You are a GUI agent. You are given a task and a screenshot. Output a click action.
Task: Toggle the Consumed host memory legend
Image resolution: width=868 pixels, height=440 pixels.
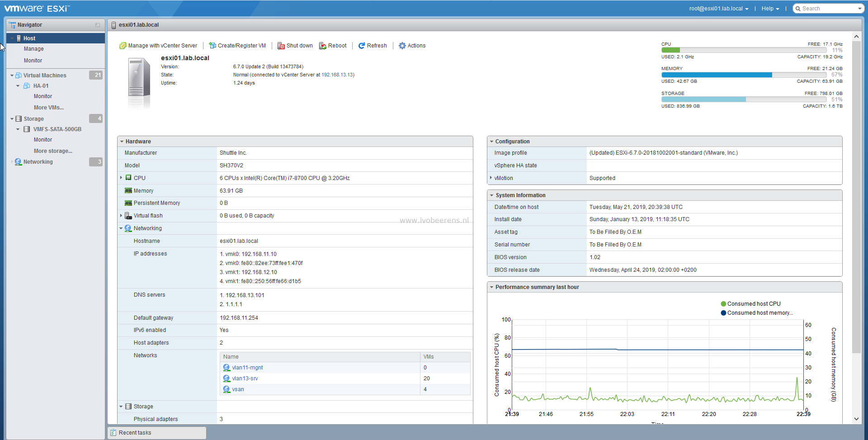tap(757, 313)
